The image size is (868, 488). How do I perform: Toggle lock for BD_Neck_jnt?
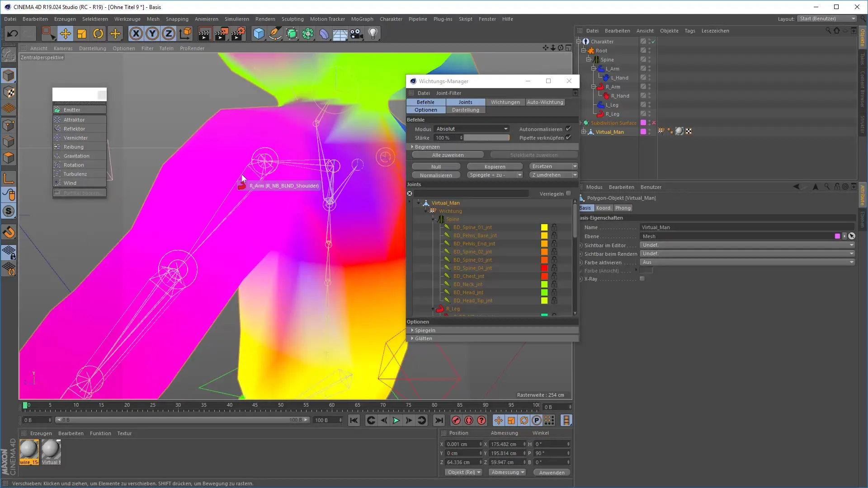pos(554,284)
